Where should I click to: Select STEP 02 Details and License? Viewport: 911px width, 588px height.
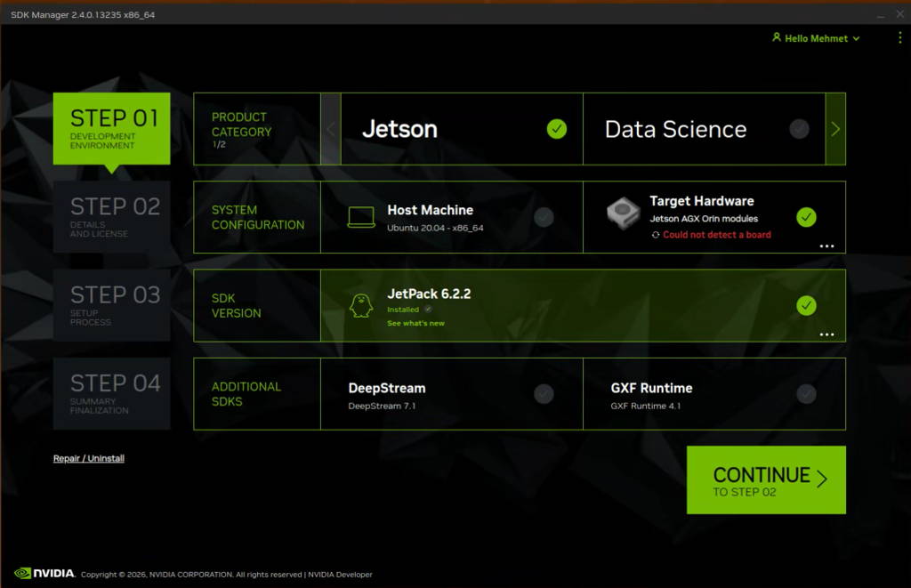pos(113,215)
